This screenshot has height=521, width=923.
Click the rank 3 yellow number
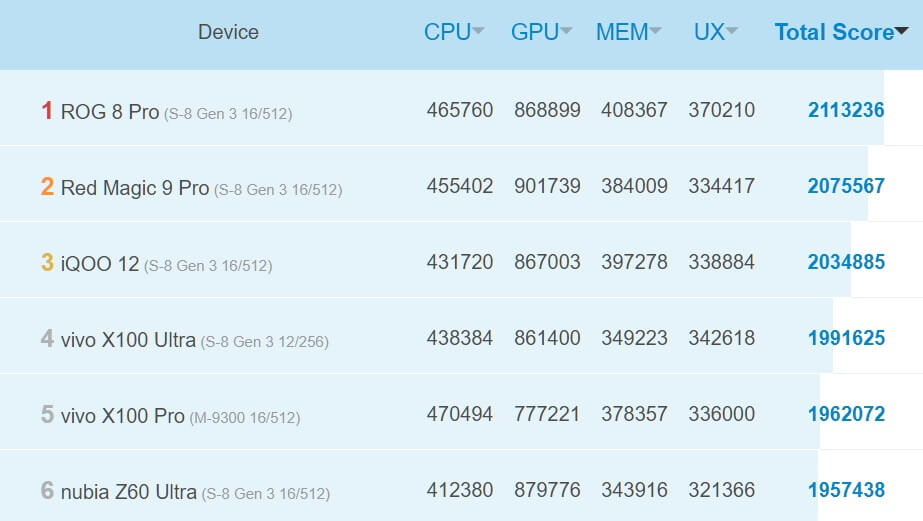click(47, 262)
